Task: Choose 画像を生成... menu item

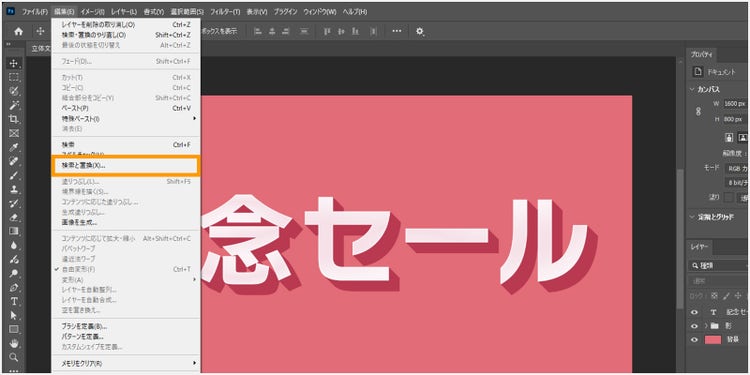Action: coord(126,222)
